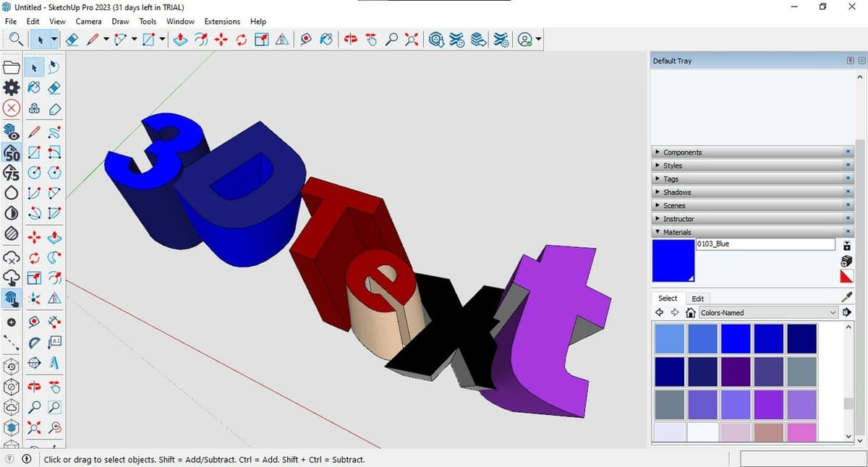
Task: Close the Shadows panel
Action: point(848,192)
